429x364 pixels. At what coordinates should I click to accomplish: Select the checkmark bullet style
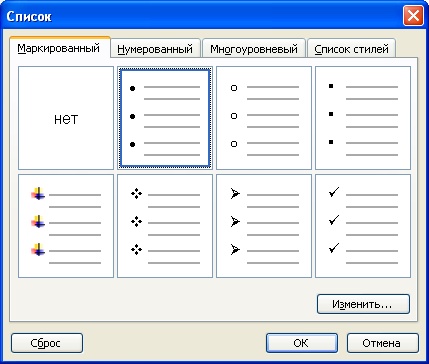tap(363, 226)
